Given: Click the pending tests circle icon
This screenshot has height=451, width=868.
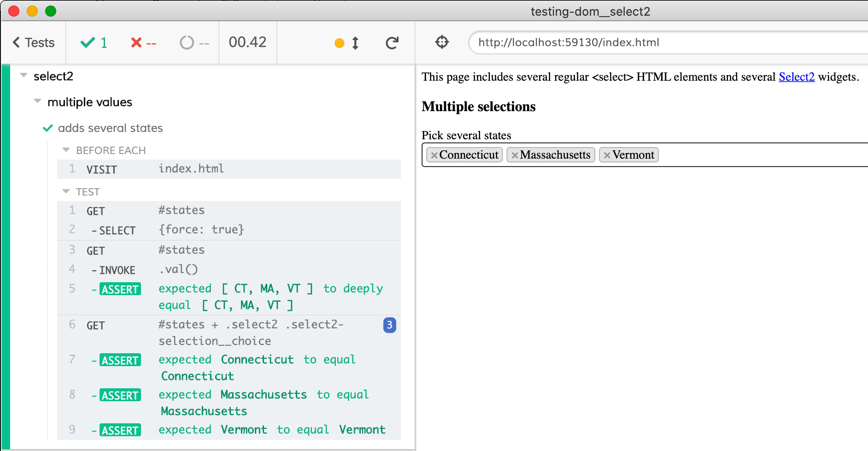Looking at the screenshot, I should point(187,43).
